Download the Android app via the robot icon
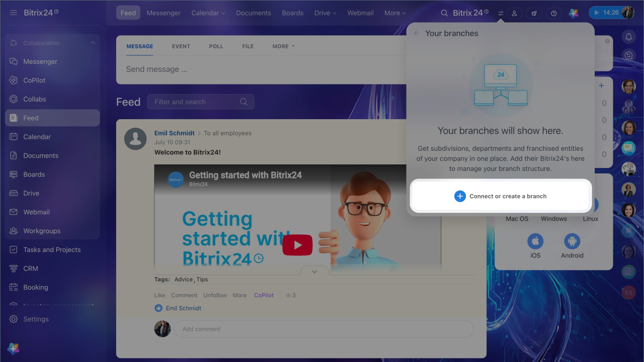 572,241
